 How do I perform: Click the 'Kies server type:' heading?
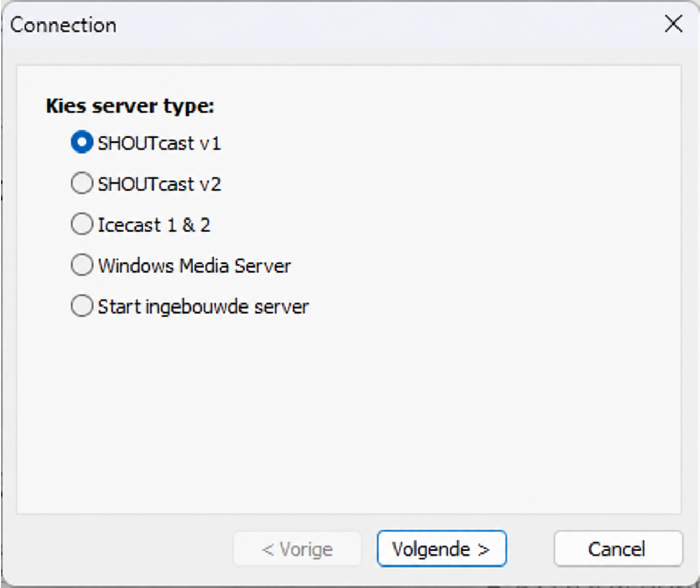pyautogui.click(x=130, y=106)
